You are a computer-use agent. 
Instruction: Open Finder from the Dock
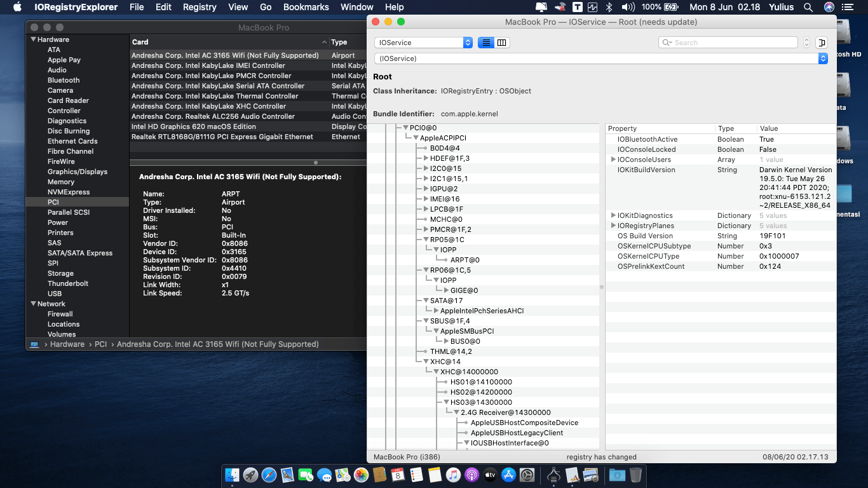(x=233, y=475)
